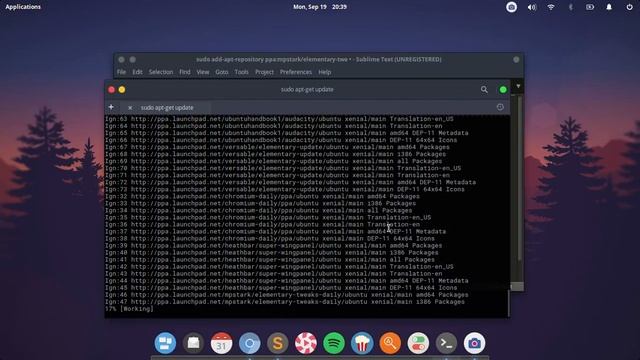Click the terminal 'sudo apt-get update' title bar
This screenshot has height=360, width=640.
307,89
